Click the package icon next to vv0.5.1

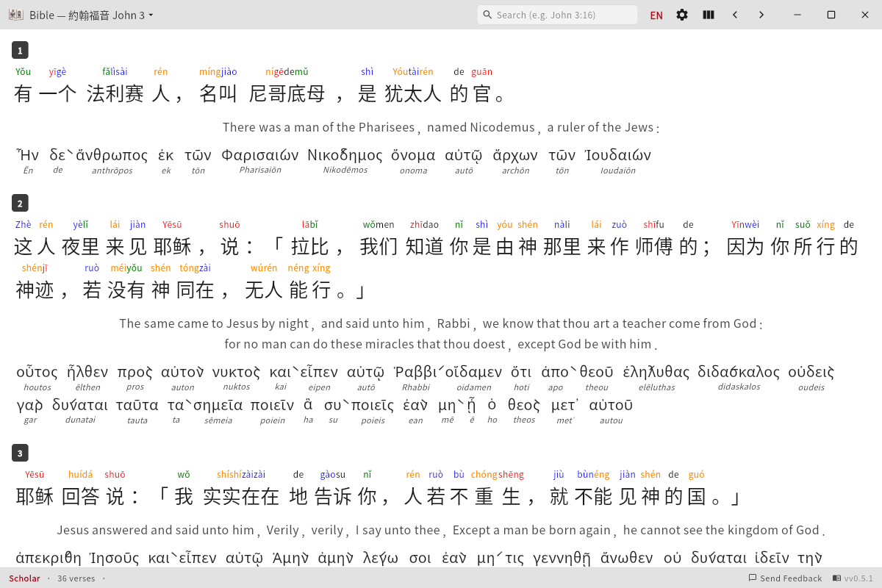836,578
